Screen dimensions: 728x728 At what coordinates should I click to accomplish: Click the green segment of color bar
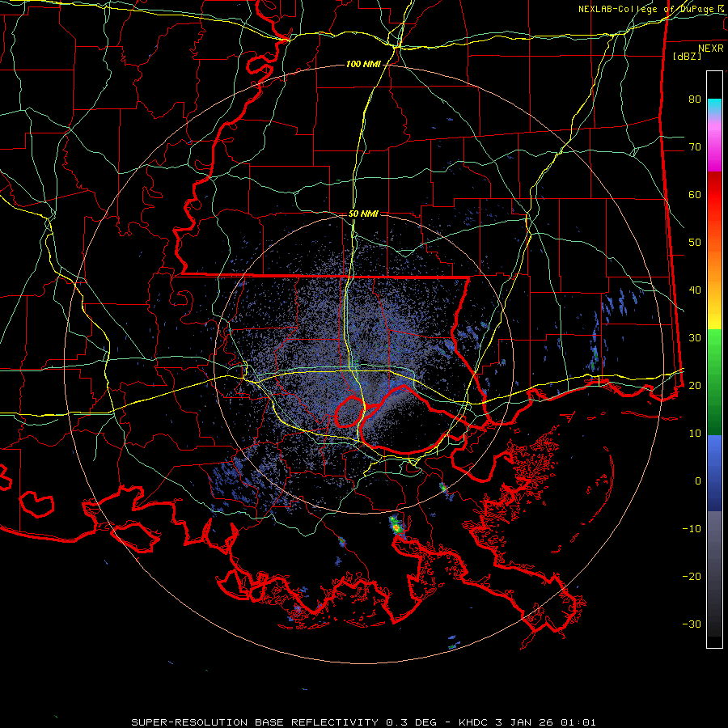714,382
